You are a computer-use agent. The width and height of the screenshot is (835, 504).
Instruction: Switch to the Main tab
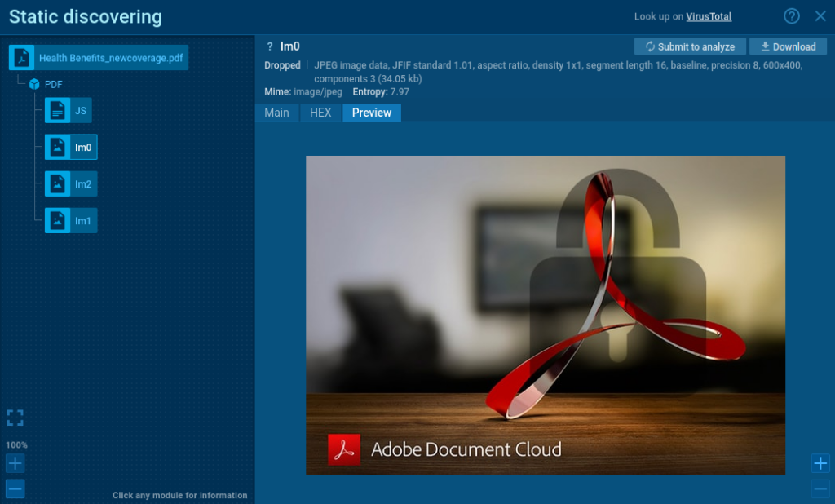(x=276, y=113)
